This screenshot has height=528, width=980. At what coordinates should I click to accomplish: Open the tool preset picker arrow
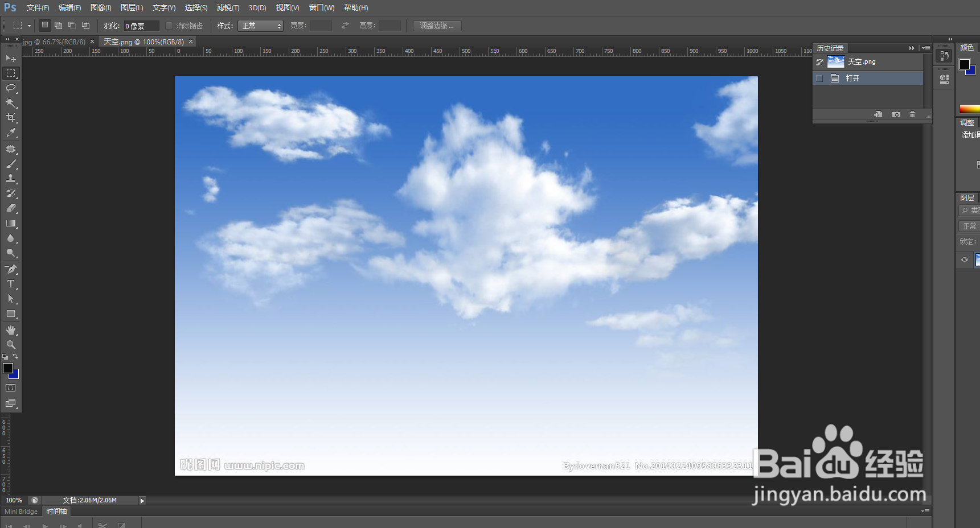(29, 26)
